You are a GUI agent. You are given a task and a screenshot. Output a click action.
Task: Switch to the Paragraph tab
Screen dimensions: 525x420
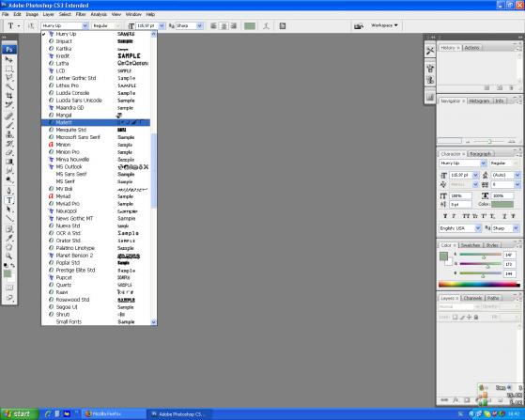[x=480, y=154]
